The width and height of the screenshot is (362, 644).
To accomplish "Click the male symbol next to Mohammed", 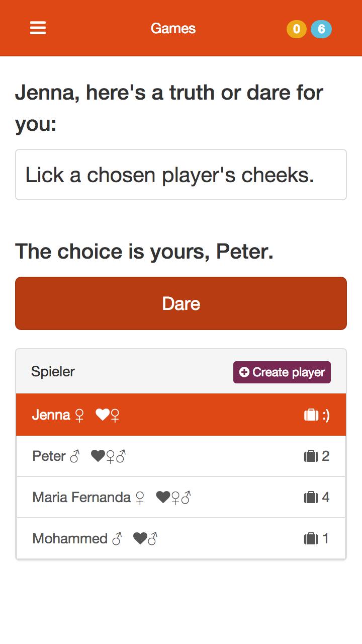I will pos(116,538).
